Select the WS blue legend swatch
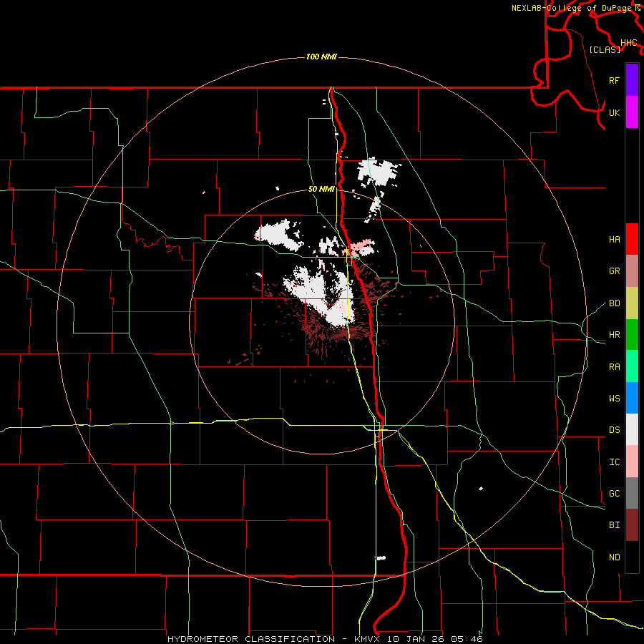This screenshot has width=644, height=644. [x=632, y=398]
